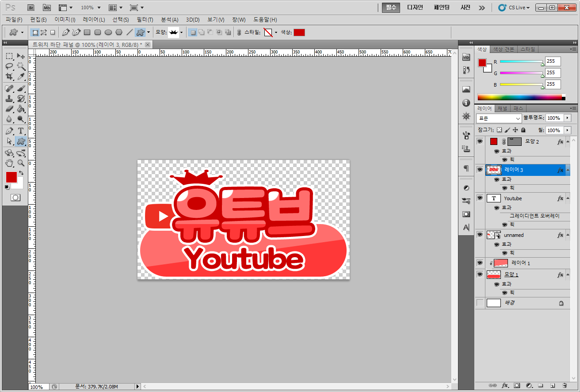Choose the Line shape in options bar

(130, 32)
